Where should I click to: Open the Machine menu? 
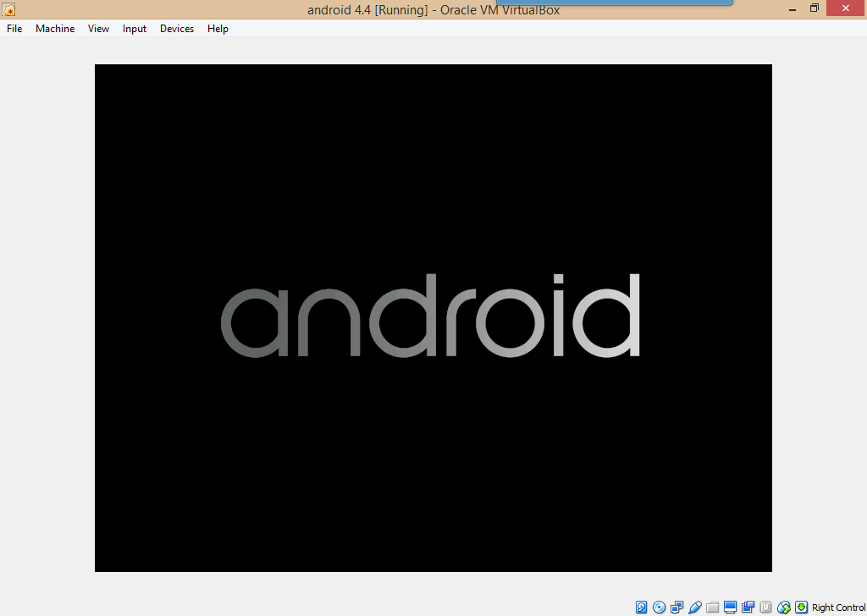tap(55, 29)
